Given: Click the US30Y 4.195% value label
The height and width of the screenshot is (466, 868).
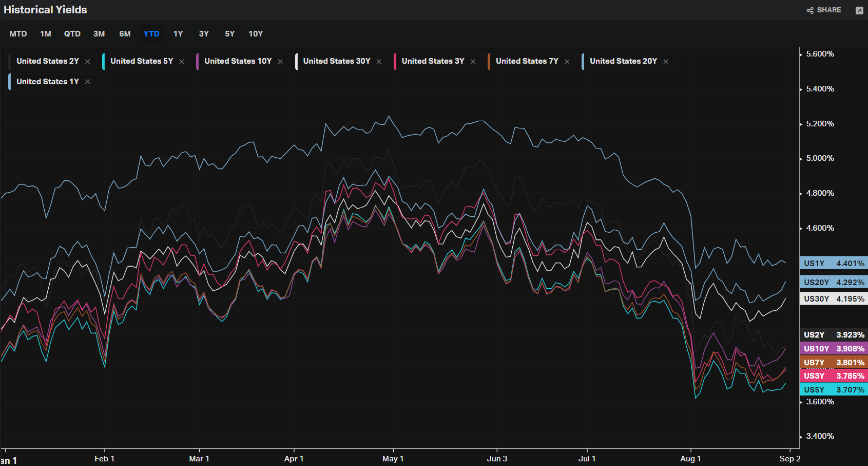Looking at the screenshot, I should pyautogui.click(x=834, y=299).
